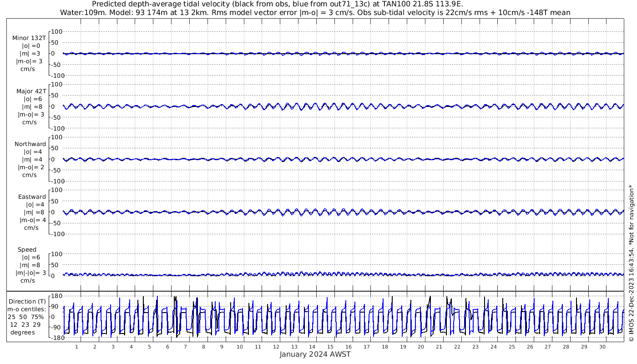Viewport: 637px width, 364px height.
Task: Click '|o| =4' in the Eastward panel
Action: point(35,204)
